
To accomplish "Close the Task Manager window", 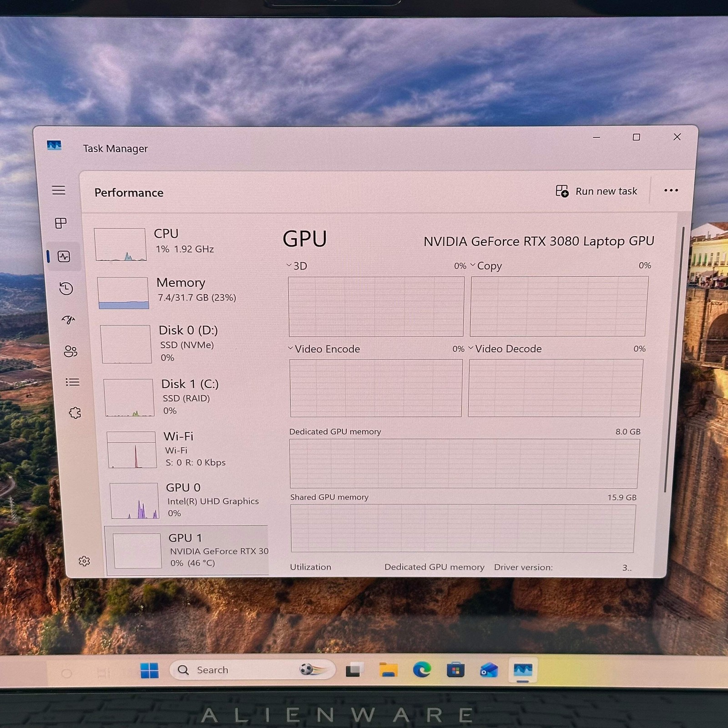I will point(677,136).
